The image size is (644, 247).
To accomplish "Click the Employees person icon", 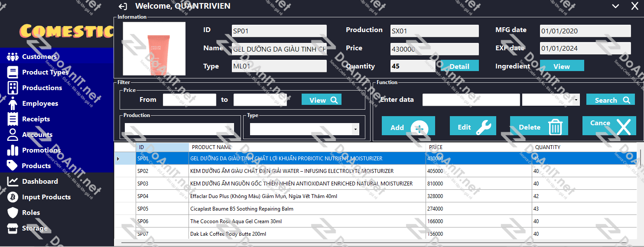I will click(13, 104).
